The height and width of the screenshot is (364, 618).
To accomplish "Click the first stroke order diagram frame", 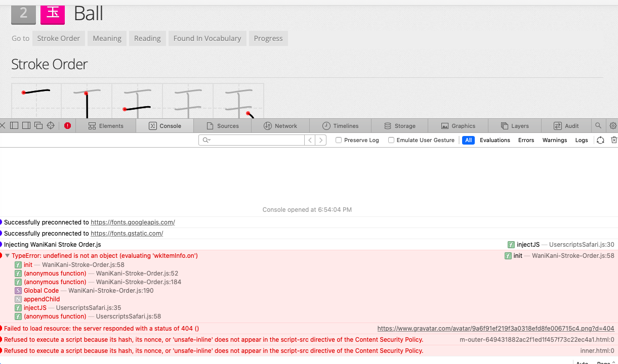I will (36, 101).
